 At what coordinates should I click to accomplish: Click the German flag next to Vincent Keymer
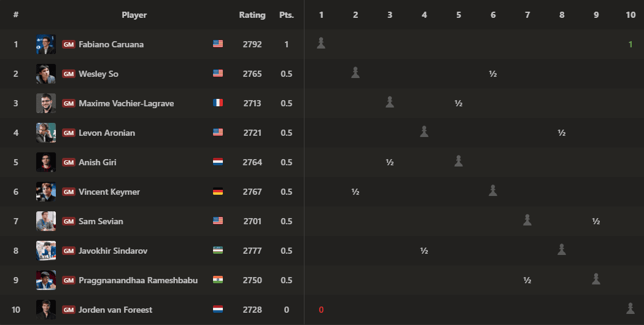click(x=218, y=191)
